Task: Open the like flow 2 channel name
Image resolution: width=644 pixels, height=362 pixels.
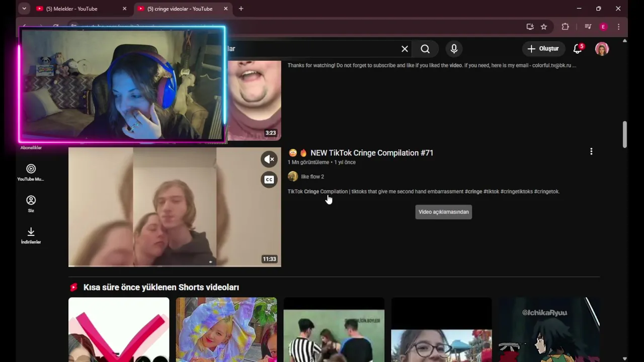Action: point(312,176)
